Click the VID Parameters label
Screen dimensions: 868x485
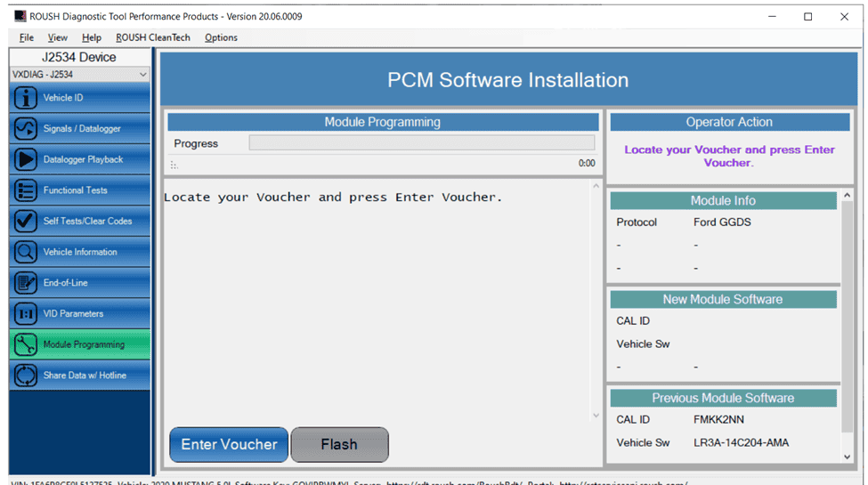pos(73,313)
